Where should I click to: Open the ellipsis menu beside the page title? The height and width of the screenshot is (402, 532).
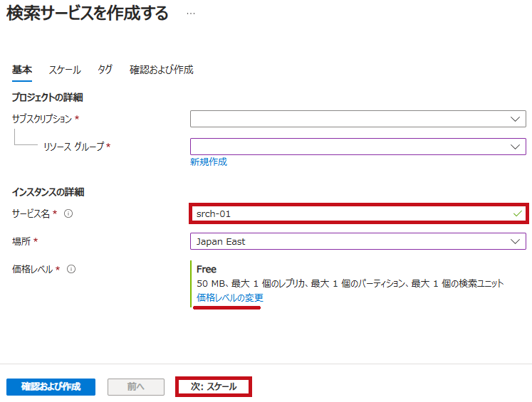[191, 14]
